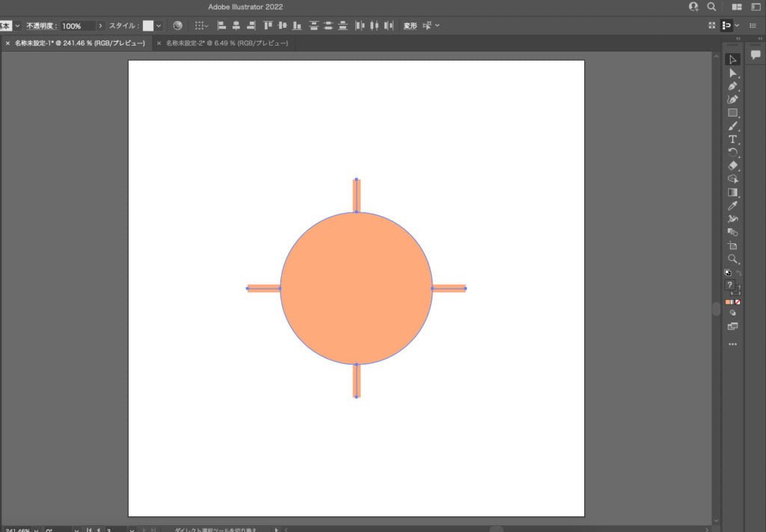
Task: Select the Rectangle shape tool
Action: click(732, 113)
